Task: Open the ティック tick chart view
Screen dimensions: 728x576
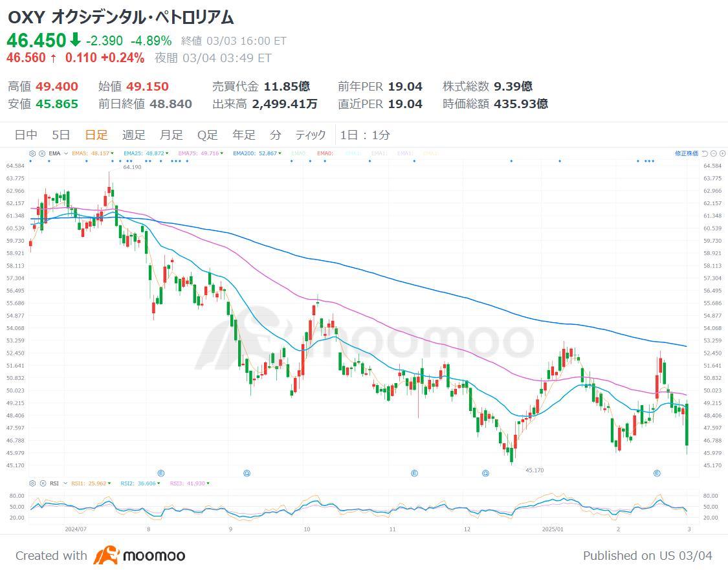Action: tap(311, 135)
